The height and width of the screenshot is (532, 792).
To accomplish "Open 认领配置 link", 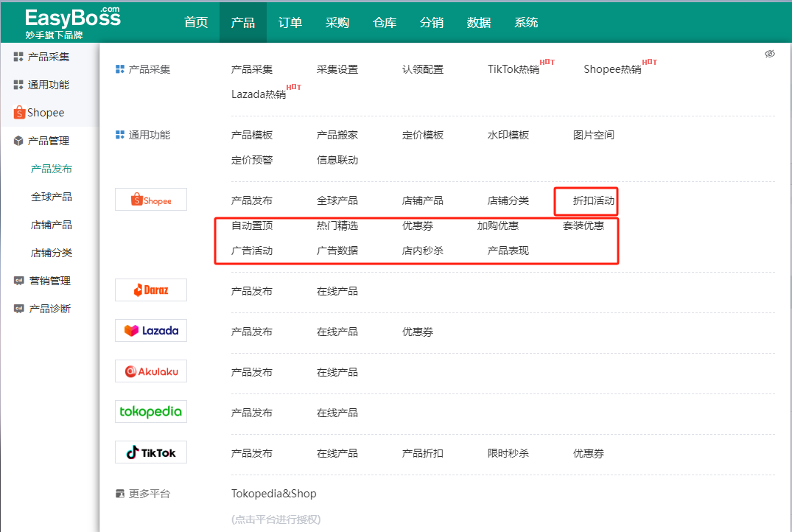I will [x=423, y=69].
